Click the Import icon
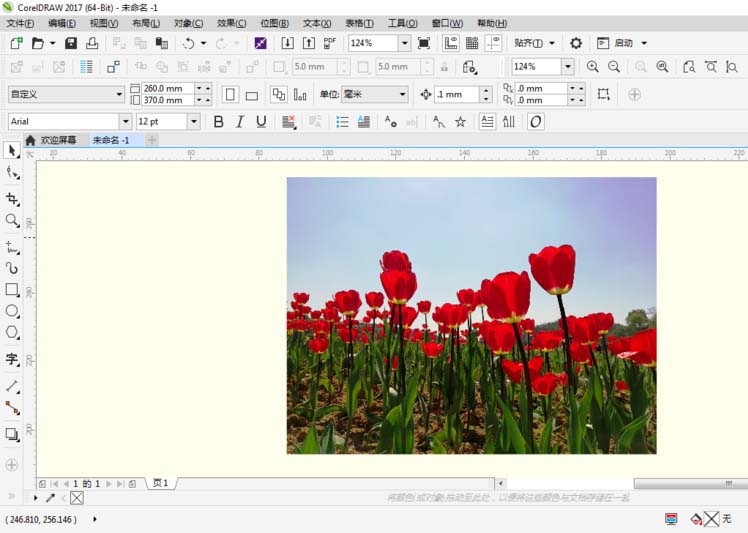 288,43
